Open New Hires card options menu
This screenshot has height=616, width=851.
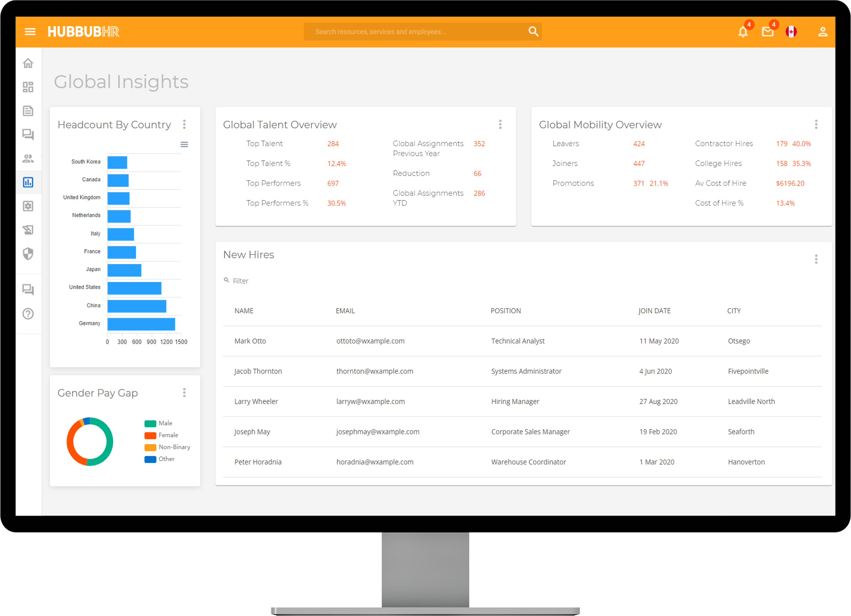(816, 259)
